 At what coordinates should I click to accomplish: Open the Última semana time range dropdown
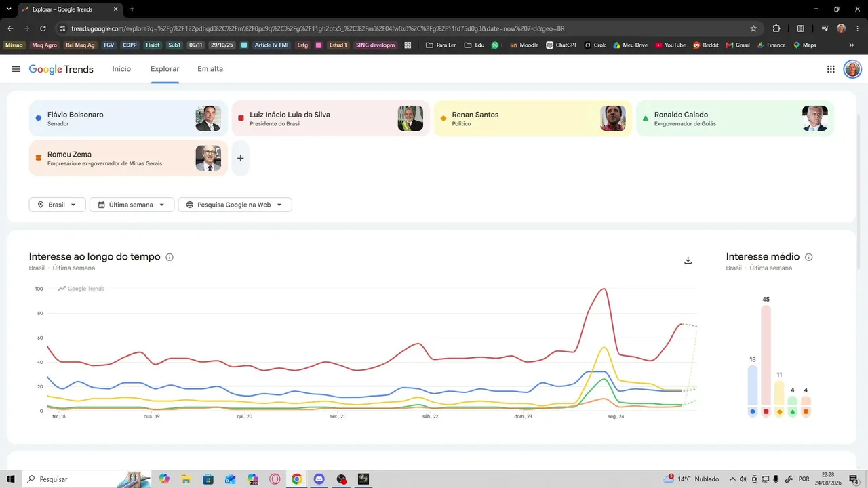pos(132,205)
